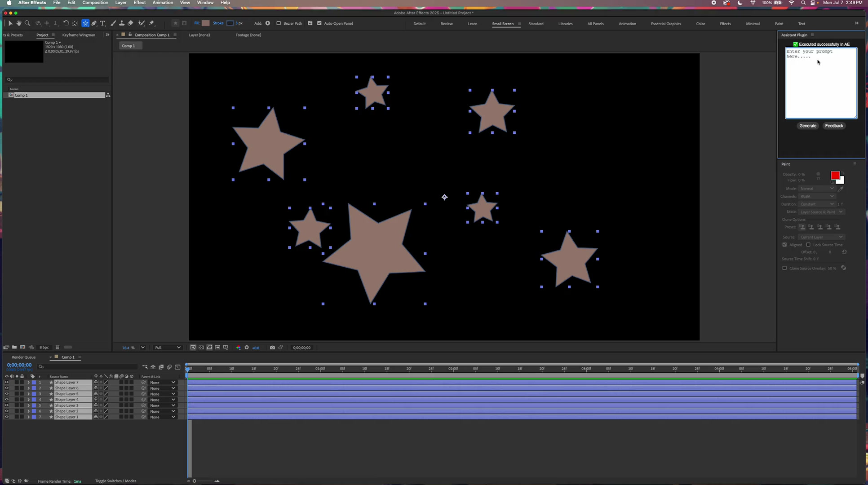Click the Feedback button
The width and height of the screenshot is (868, 485).
pyautogui.click(x=834, y=126)
